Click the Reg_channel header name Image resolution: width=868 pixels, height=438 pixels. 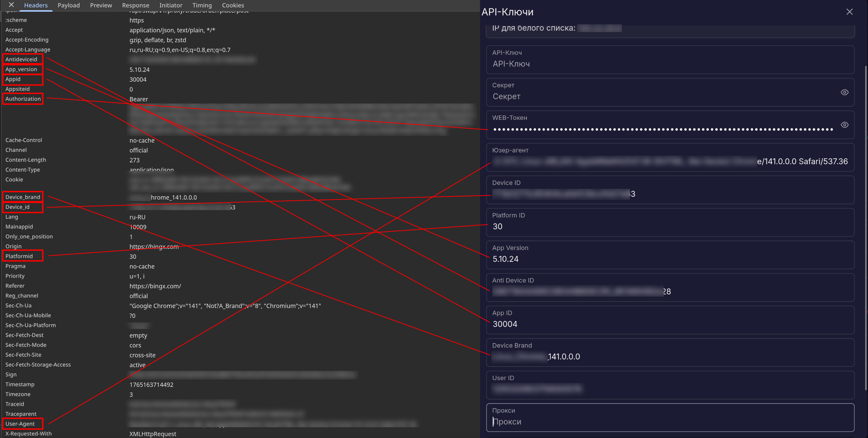coord(22,295)
